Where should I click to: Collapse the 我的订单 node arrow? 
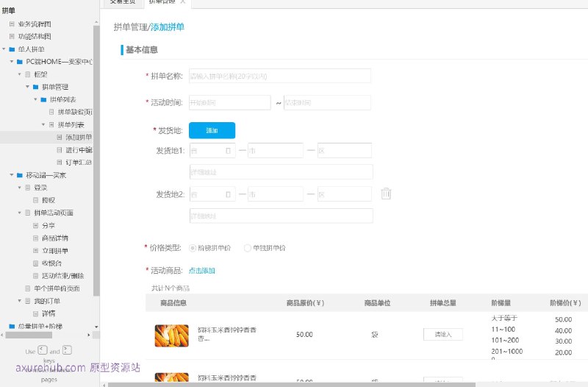pyautogui.click(x=20, y=301)
